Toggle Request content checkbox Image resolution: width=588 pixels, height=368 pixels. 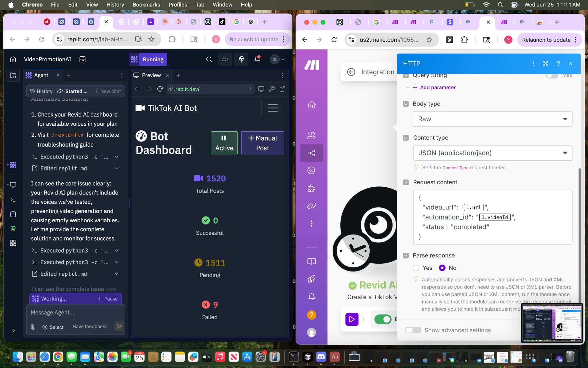(x=406, y=182)
